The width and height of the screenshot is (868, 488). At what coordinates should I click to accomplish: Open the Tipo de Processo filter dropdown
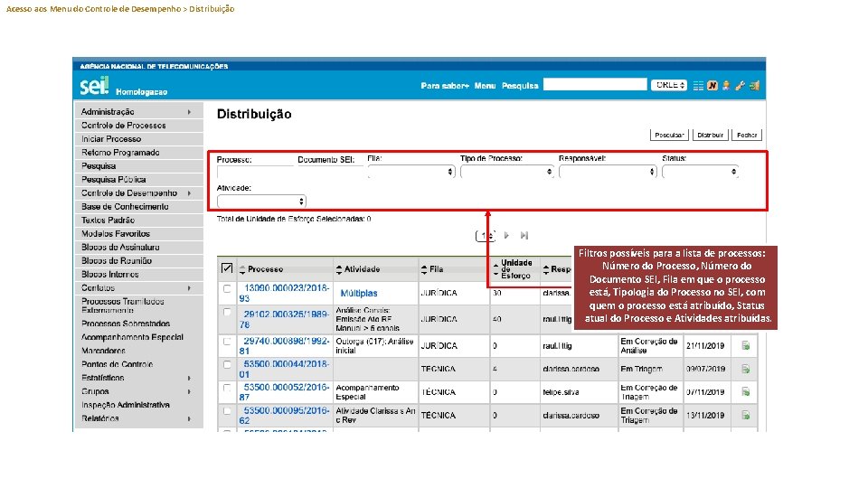click(507, 172)
